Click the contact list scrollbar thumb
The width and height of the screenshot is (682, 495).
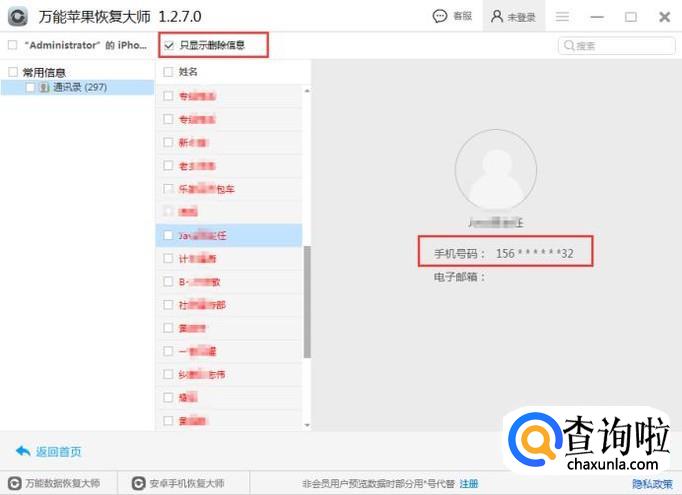click(x=307, y=302)
